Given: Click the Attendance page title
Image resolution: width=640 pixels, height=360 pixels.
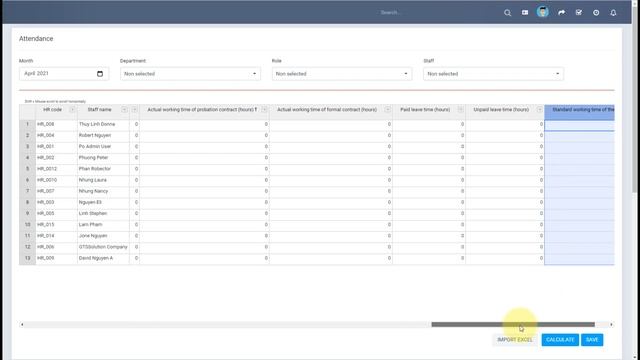Looking at the screenshot, I should click(x=36, y=38).
